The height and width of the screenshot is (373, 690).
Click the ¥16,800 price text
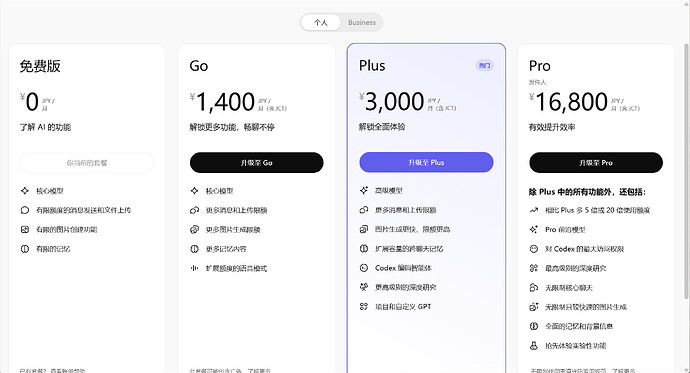coord(569,102)
